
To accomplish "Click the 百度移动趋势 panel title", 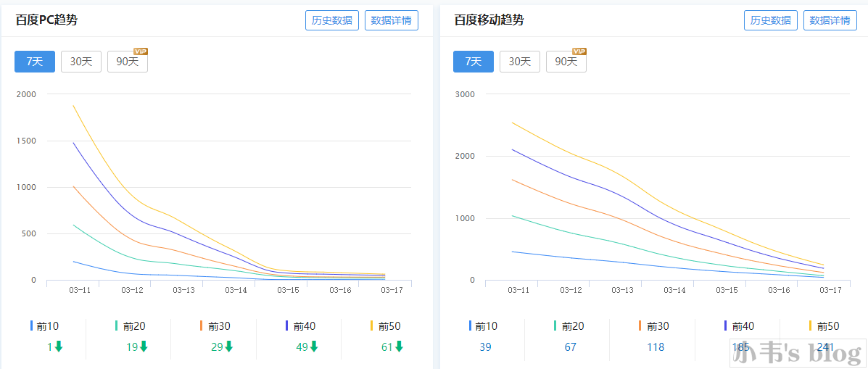I will pos(489,20).
